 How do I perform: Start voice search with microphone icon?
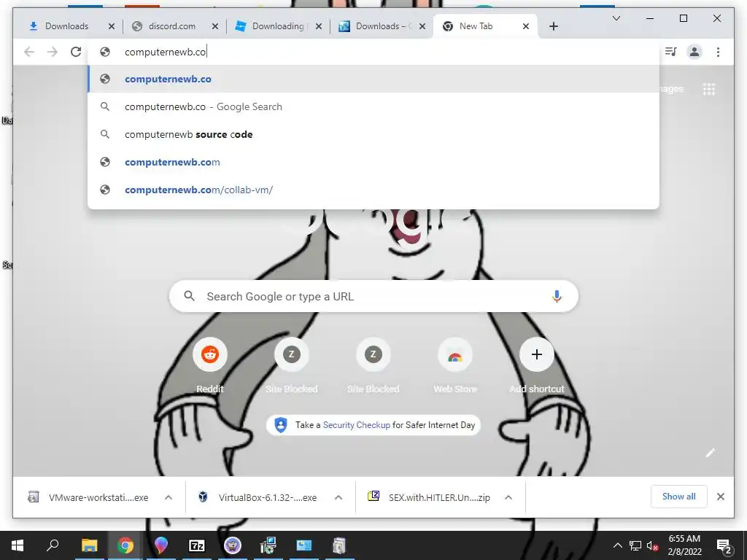[x=557, y=296]
